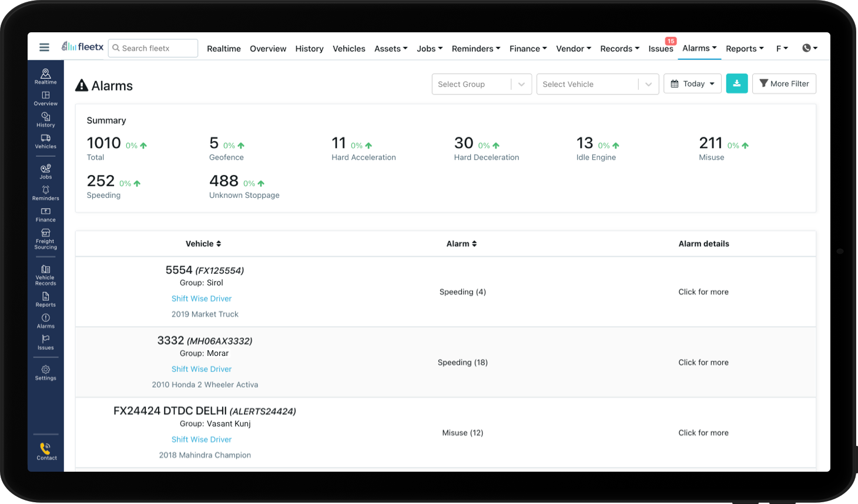The image size is (858, 504).
Task: Click the Alarm details column header
Action: point(703,244)
